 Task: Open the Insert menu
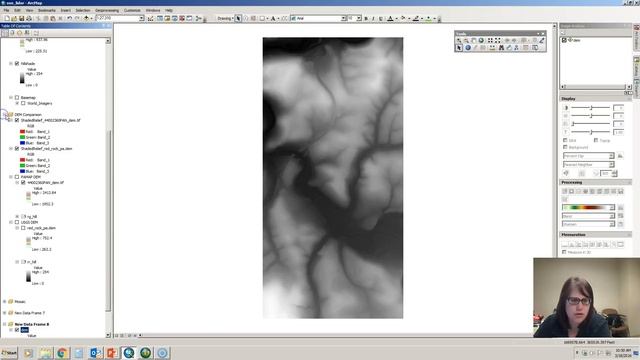tap(65, 10)
